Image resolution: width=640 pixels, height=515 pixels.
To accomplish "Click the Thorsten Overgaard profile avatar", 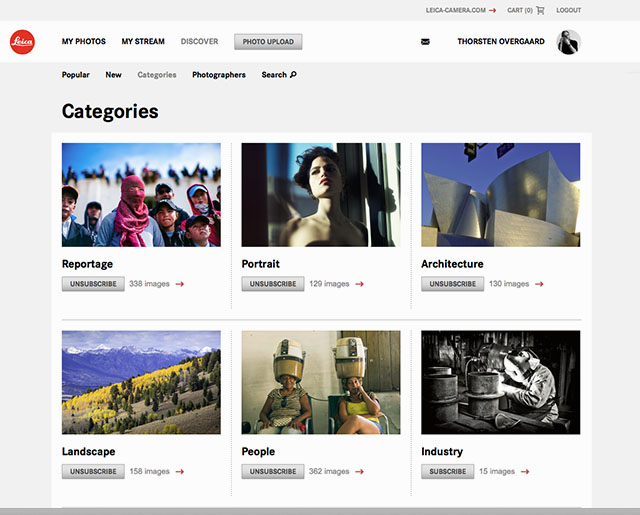I will point(568,42).
